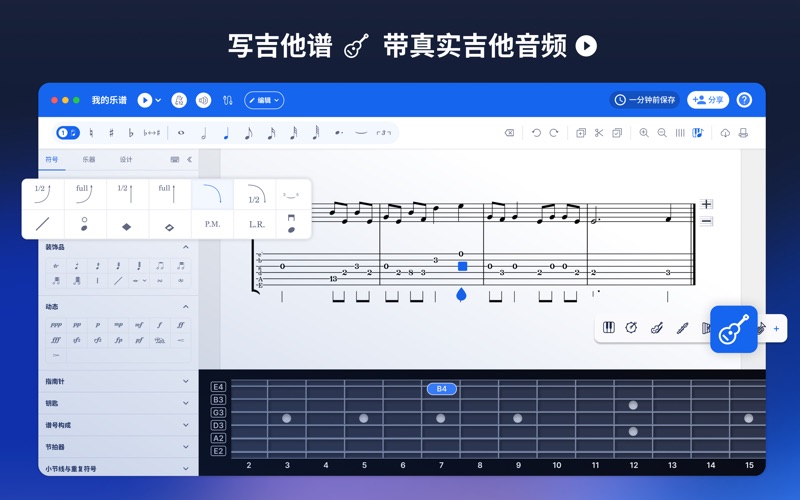This screenshot has width=800, height=500.
Task: Select the blue quarter note duration
Action: (226, 133)
